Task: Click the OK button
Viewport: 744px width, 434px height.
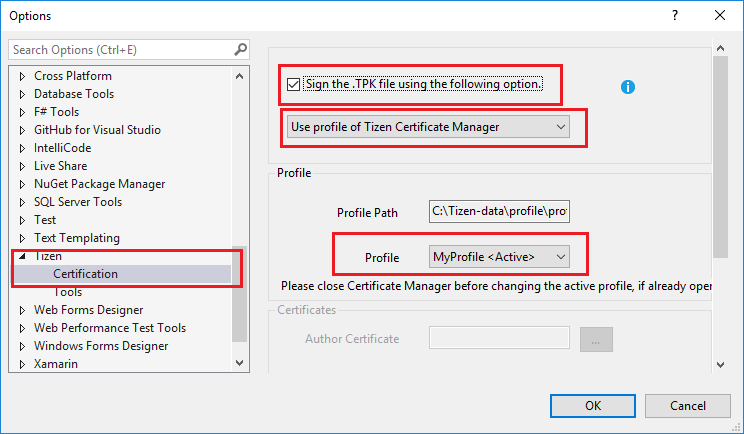Action: (x=593, y=405)
